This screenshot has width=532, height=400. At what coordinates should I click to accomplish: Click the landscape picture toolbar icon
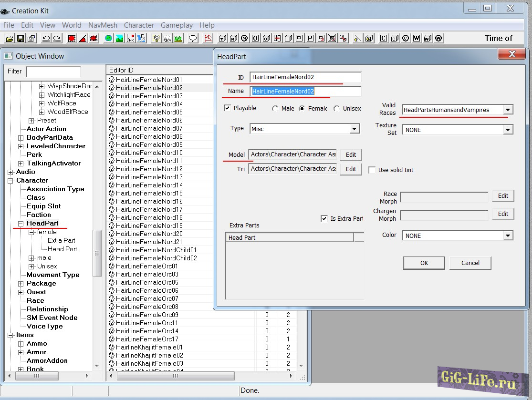click(x=119, y=39)
